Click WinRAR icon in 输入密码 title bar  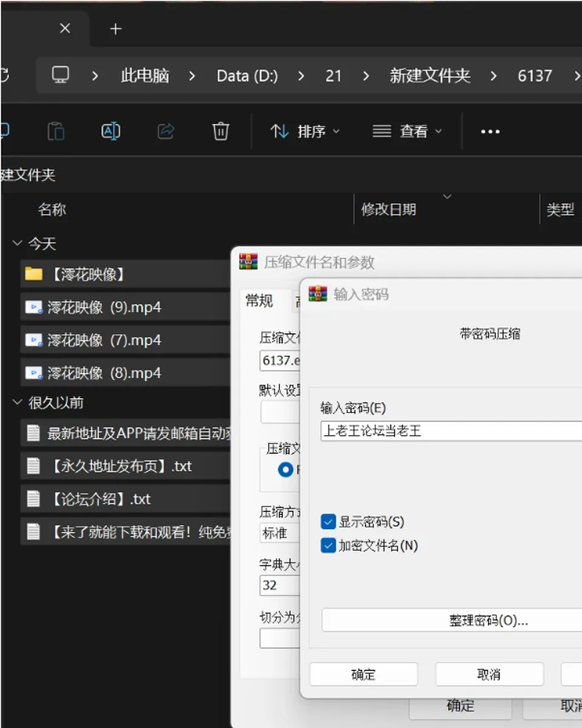coord(318,294)
